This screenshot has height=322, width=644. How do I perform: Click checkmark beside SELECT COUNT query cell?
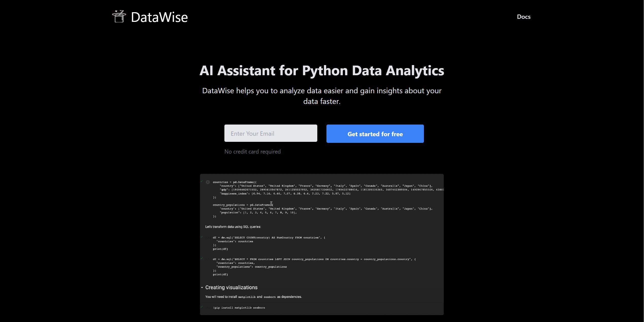click(x=202, y=237)
